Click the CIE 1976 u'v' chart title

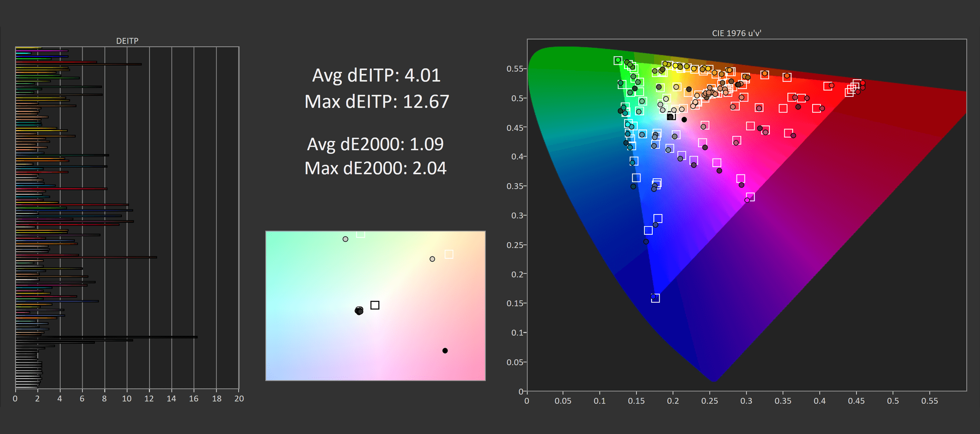point(736,33)
